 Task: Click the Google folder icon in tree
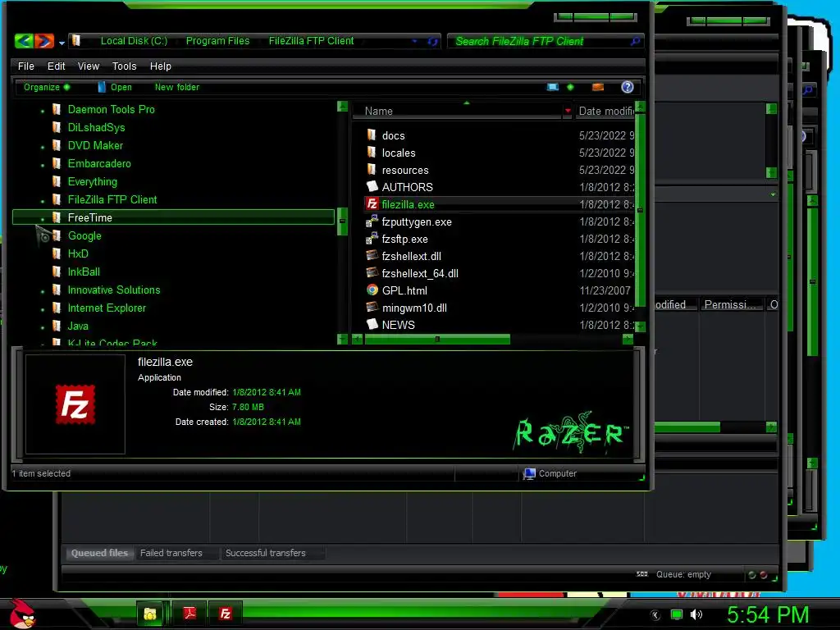[57, 235]
